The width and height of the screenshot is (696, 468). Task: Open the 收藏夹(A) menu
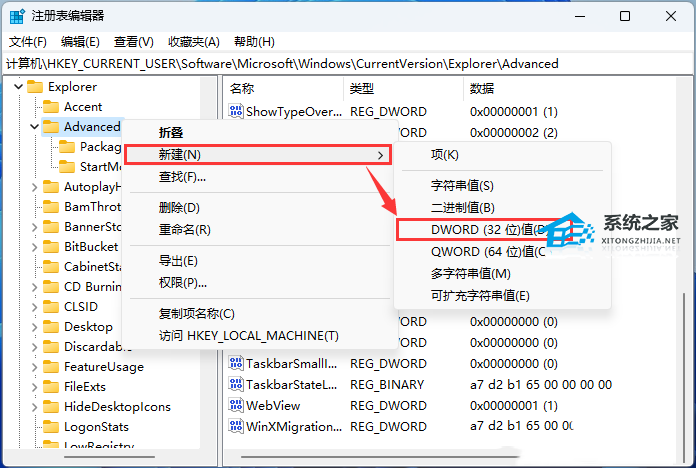(194, 42)
